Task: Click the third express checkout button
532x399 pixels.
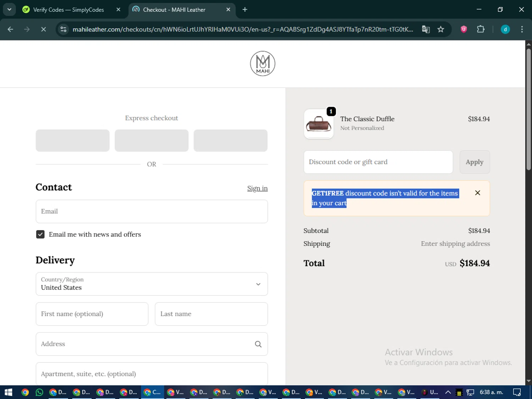Action: 231,140
